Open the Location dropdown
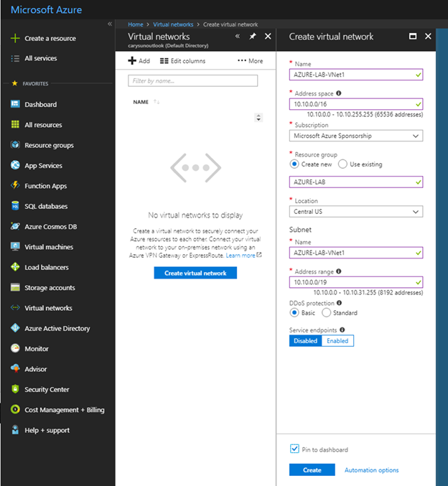The width and height of the screenshot is (448, 486). [x=356, y=212]
